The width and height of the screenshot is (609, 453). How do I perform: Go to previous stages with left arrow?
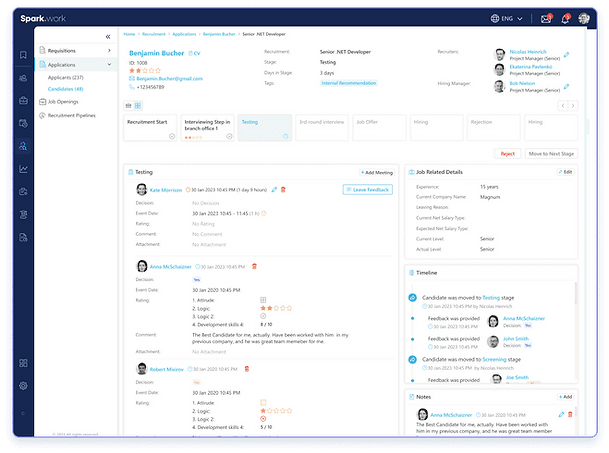563,106
